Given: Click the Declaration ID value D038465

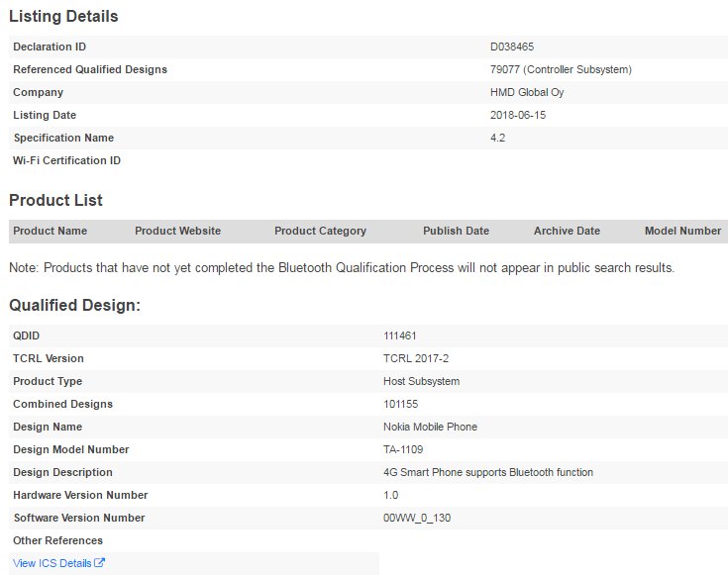Looking at the screenshot, I should tap(512, 47).
